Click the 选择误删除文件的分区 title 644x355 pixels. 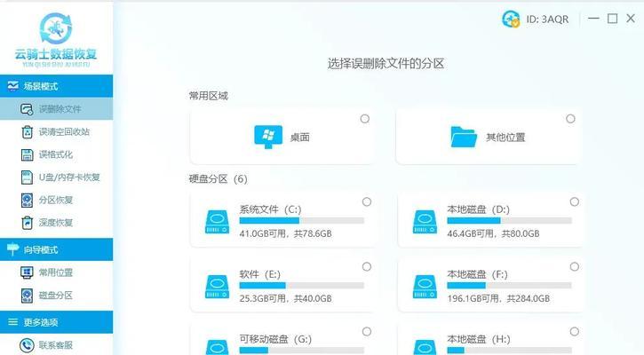pyautogui.click(x=386, y=64)
